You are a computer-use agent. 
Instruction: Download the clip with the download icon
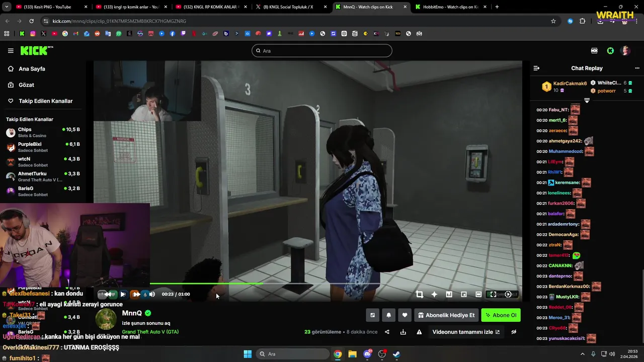pos(403,332)
